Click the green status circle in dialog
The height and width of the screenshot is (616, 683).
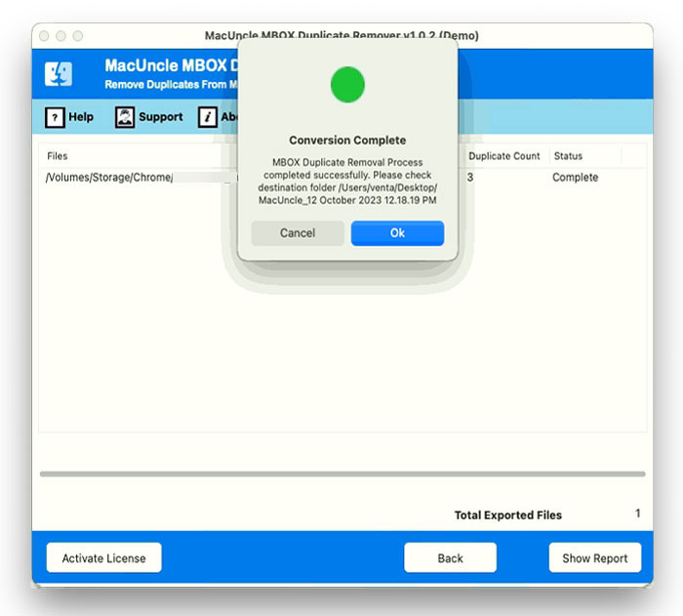point(347,85)
